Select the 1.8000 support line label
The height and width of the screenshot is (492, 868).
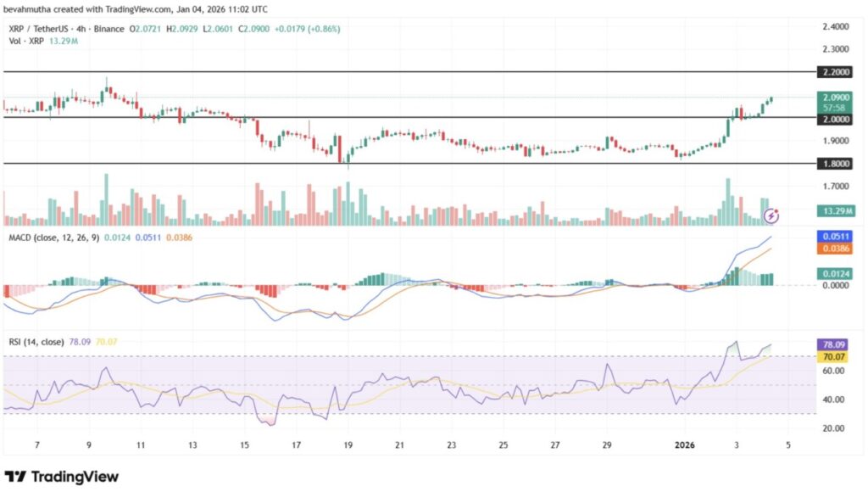click(x=836, y=164)
